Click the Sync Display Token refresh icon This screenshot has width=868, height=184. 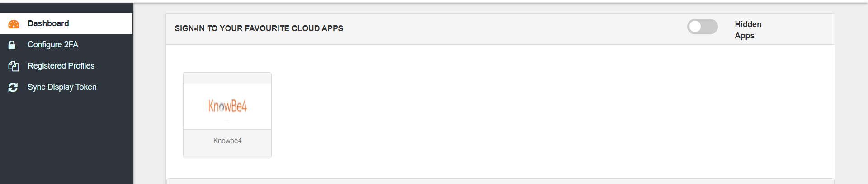click(x=13, y=87)
